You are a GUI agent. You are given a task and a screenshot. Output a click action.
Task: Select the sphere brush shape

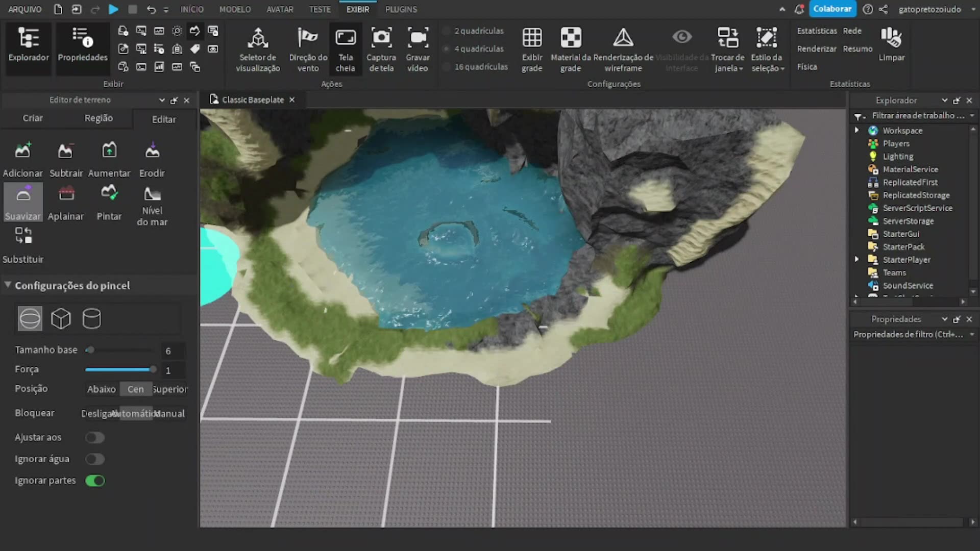pyautogui.click(x=30, y=318)
